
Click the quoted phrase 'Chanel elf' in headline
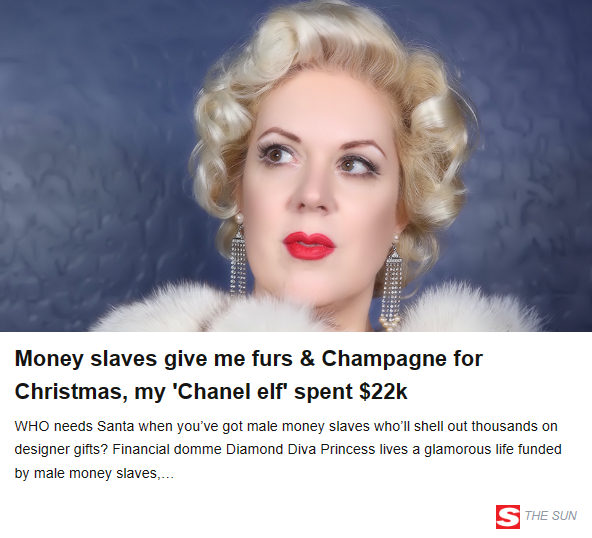click(228, 391)
